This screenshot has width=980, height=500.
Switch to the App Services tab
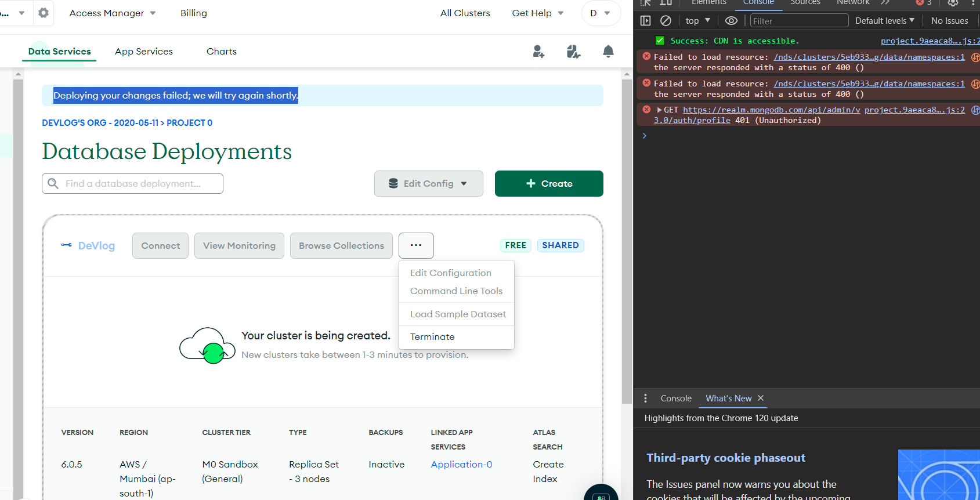pyautogui.click(x=144, y=52)
